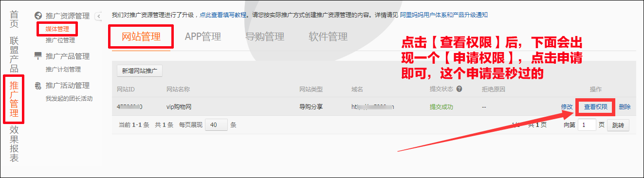Open 联盟产品 in the left navigation
This screenshot has height=178, width=644.
(15, 54)
